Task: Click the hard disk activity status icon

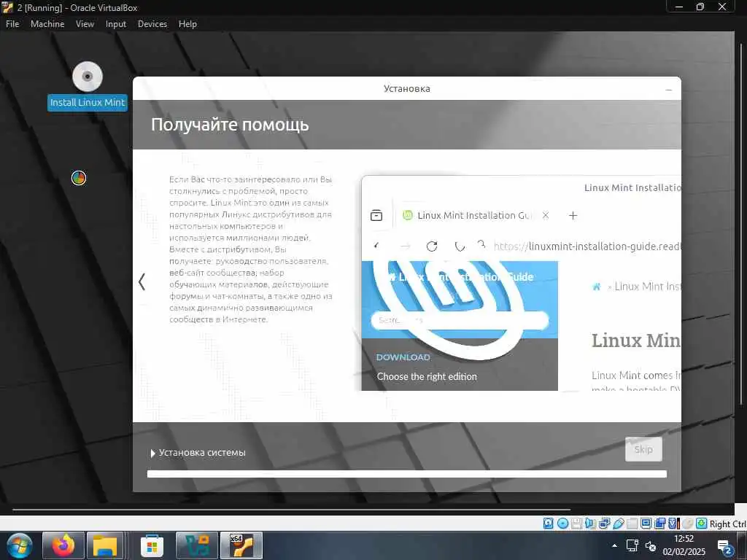Action: pyautogui.click(x=549, y=524)
